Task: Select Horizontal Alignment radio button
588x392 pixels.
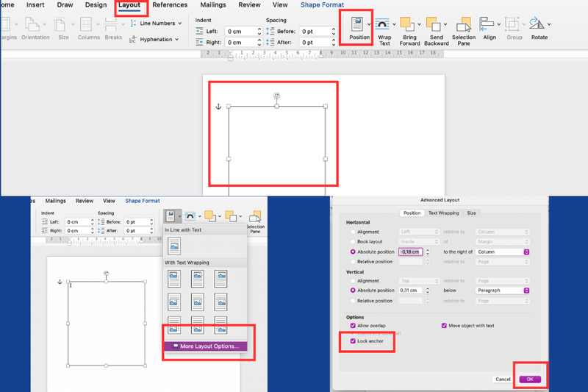Action: (353, 232)
